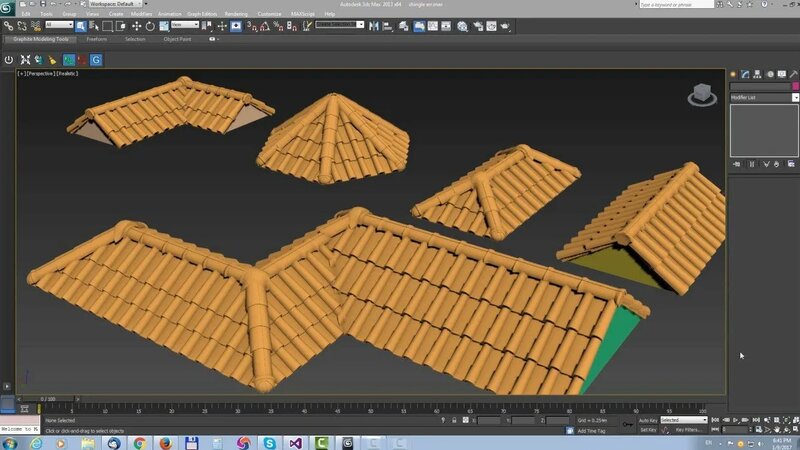The height and width of the screenshot is (450, 800).
Task: Open the Workspace: Default dropdown
Action: tap(115, 4)
